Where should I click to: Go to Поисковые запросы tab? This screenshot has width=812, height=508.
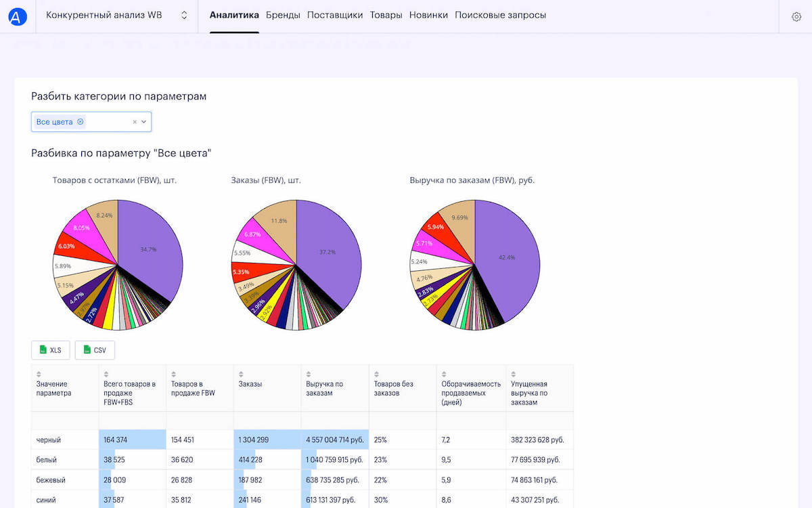click(x=500, y=15)
